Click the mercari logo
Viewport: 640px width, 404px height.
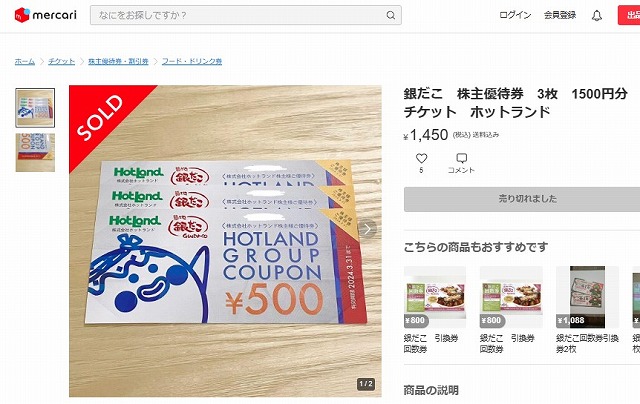click(45, 15)
